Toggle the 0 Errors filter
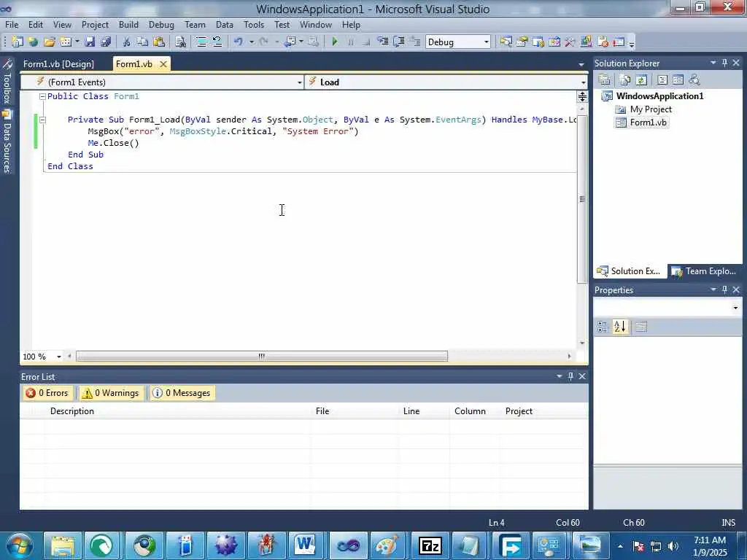 click(x=47, y=393)
